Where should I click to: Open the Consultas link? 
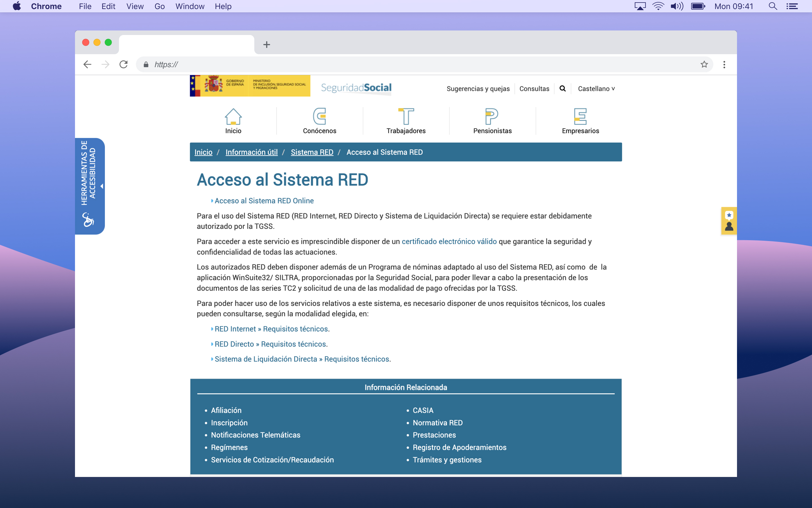(x=534, y=89)
